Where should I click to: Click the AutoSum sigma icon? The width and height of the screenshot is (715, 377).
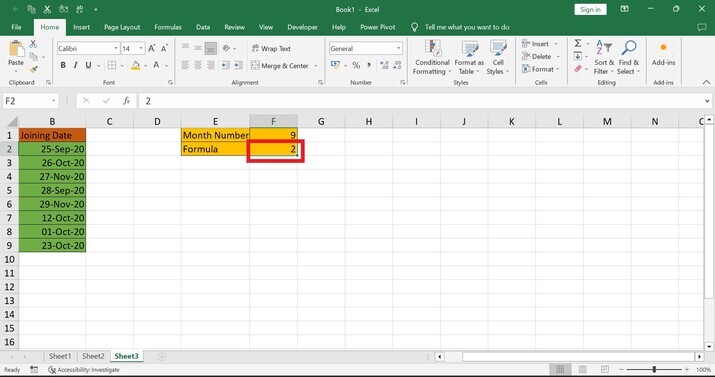pyautogui.click(x=578, y=43)
